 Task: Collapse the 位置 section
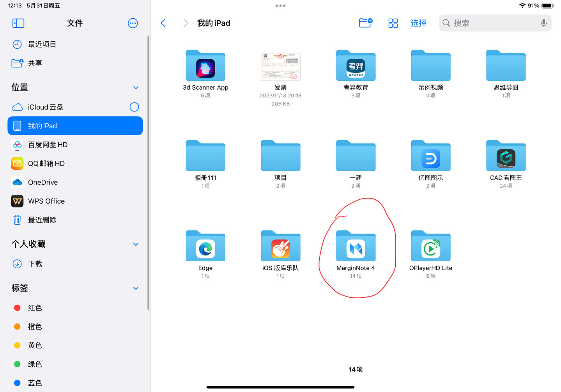point(136,88)
